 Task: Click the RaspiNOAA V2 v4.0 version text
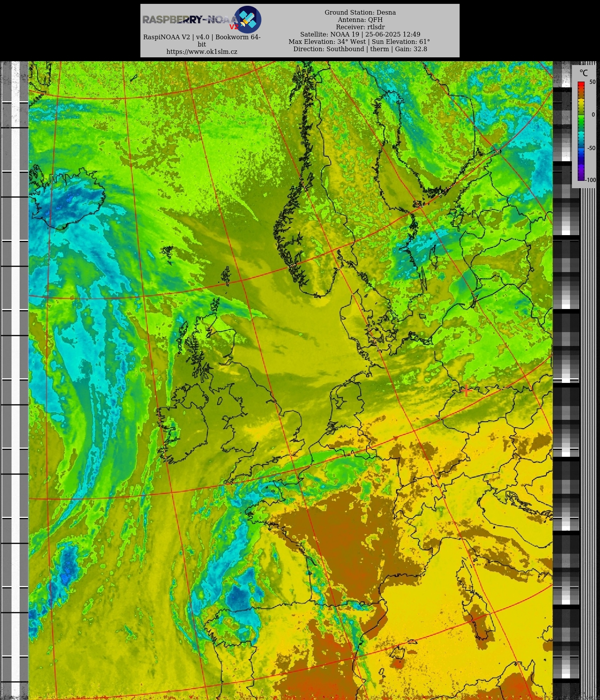pyautogui.click(x=202, y=40)
